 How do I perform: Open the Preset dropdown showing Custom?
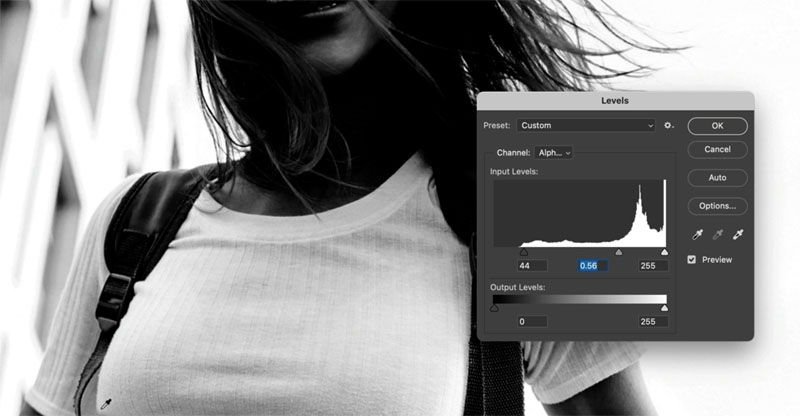(x=586, y=126)
